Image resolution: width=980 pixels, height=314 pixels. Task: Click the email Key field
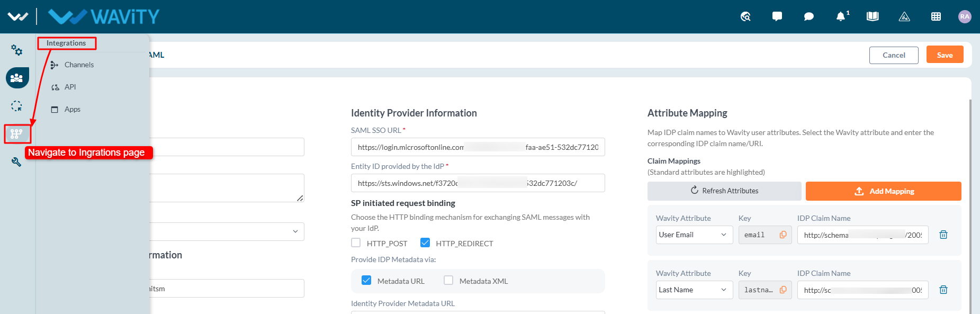pyautogui.click(x=765, y=235)
